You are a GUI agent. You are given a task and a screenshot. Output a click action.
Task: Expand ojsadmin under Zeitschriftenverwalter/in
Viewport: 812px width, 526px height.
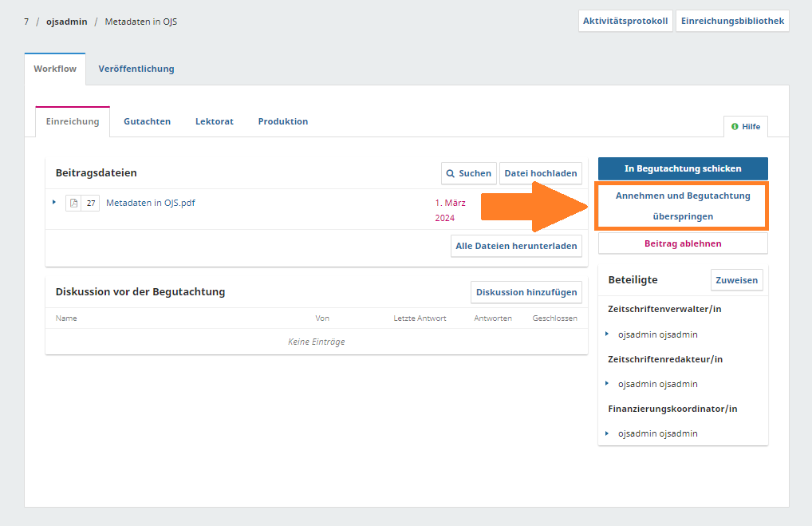pyautogui.click(x=607, y=334)
